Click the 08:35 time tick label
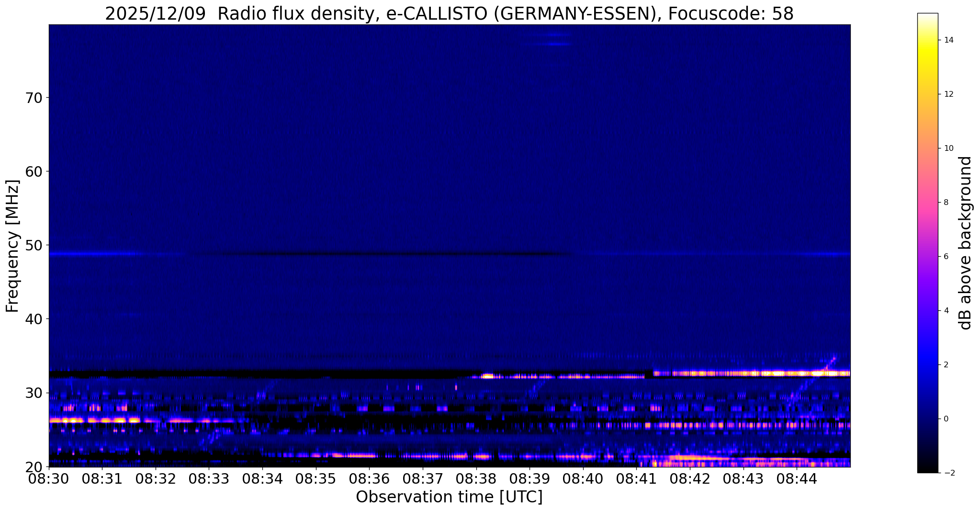The width and height of the screenshot is (980, 511). coord(316,478)
